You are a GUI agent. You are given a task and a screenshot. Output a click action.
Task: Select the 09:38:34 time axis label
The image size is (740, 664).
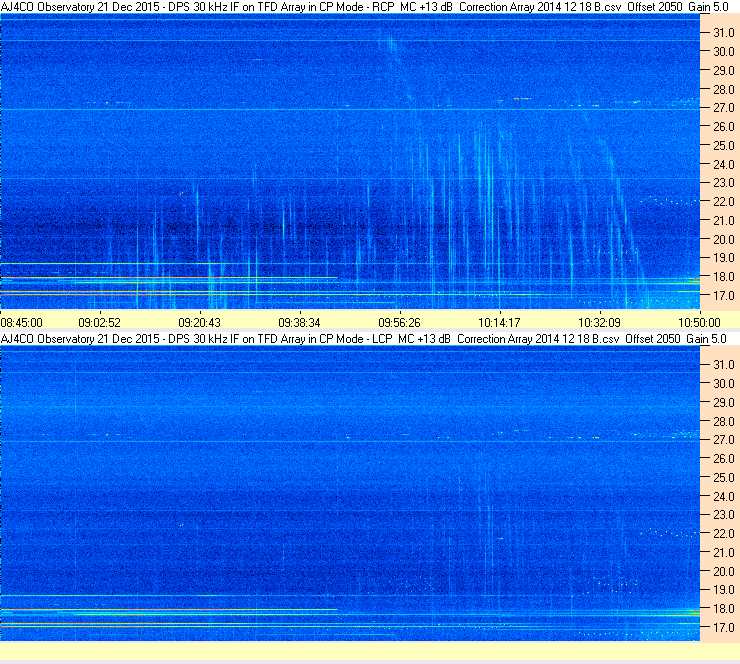coord(300,323)
